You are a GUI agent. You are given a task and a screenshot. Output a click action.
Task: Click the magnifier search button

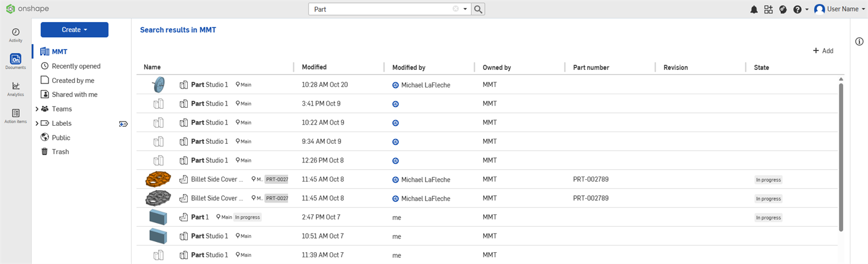pyautogui.click(x=478, y=9)
